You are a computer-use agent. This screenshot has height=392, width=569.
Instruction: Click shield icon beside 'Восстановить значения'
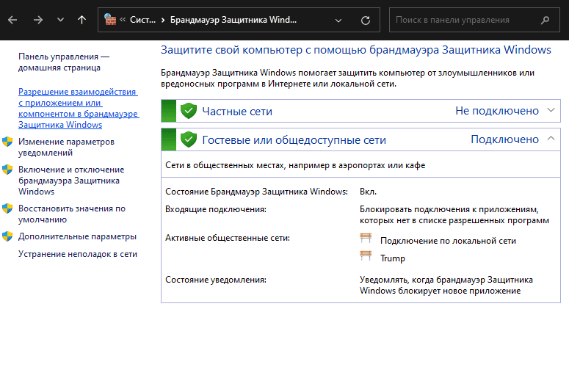pos(7,208)
